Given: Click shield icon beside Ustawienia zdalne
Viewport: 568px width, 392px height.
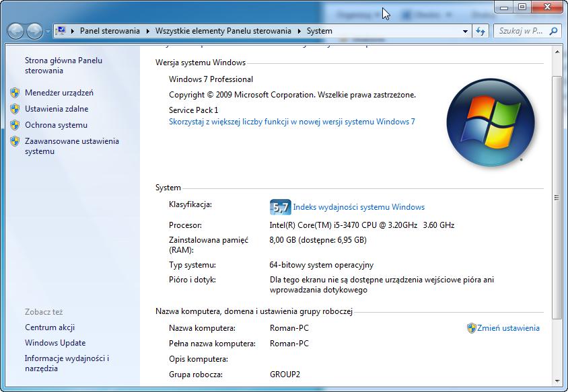Looking at the screenshot, I should click(x=15, y=108).
